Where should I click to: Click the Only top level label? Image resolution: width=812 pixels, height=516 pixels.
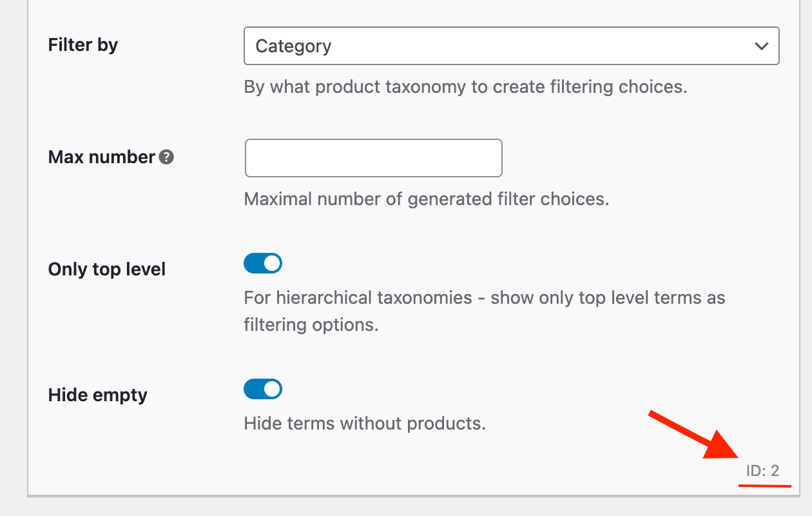point(107,269)
